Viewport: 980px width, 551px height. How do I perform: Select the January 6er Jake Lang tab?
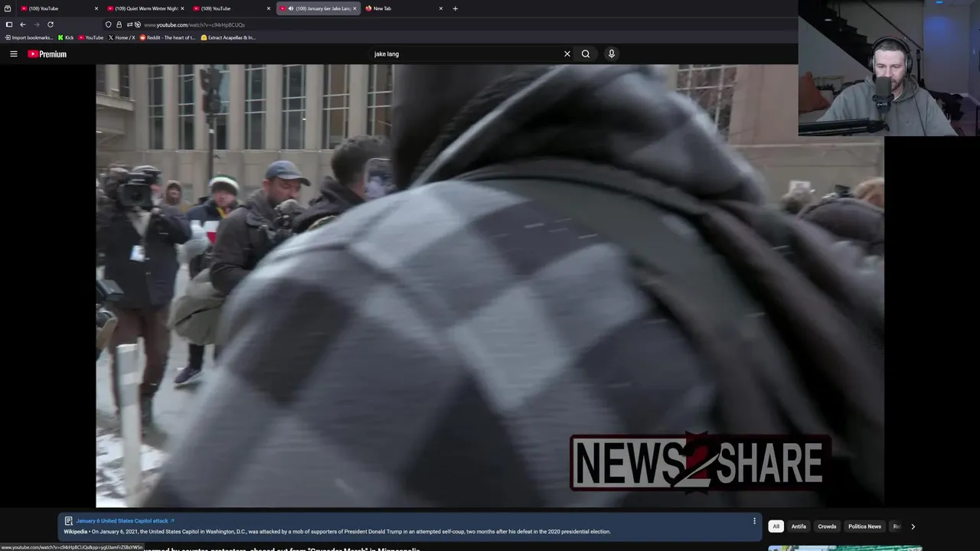(x=318, y=8)
